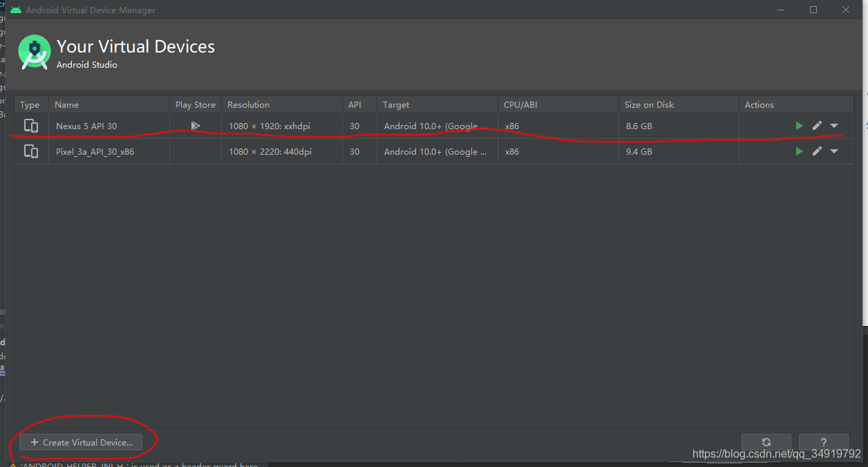This screenshot has width=868, height=467.
Task: Sort by Resolution column header
Action: pos(282,104)
